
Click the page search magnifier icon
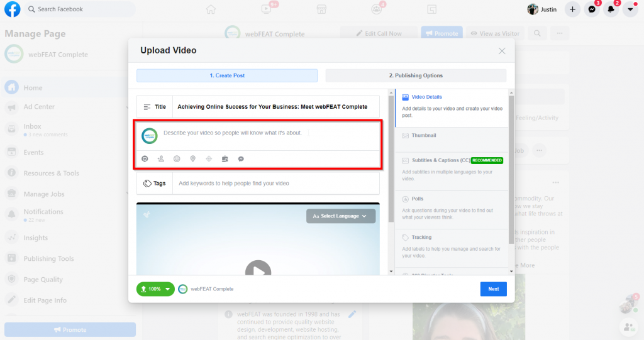(537, 34)
